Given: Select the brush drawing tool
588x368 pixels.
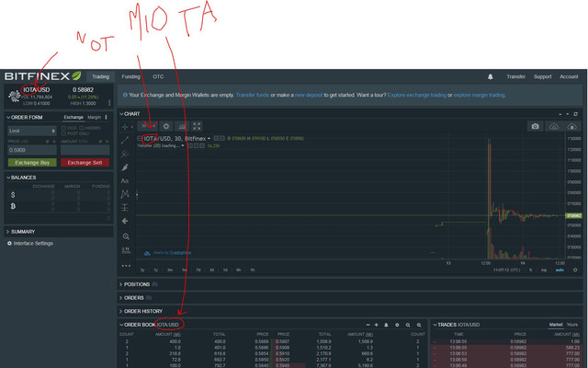Looking at the screenshot, I should coord(125,167).
